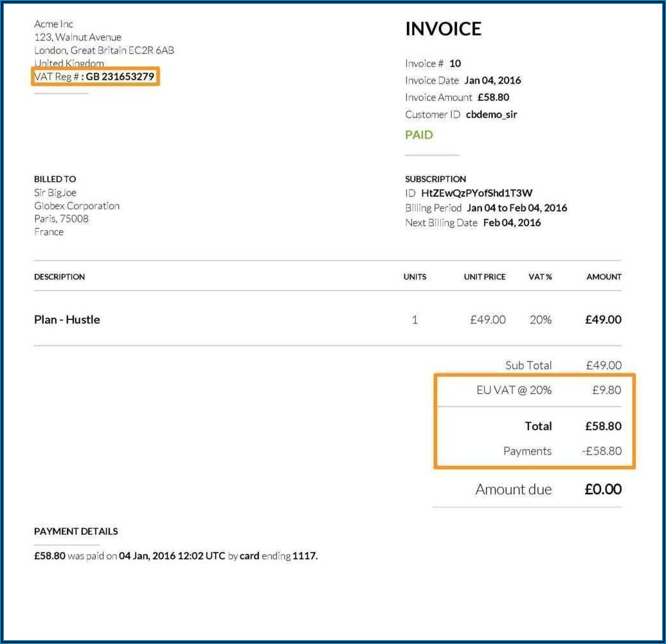666x644 pixels.
Task: Select the next billing date Feb 04, 2016
Action: pos(512,223)
